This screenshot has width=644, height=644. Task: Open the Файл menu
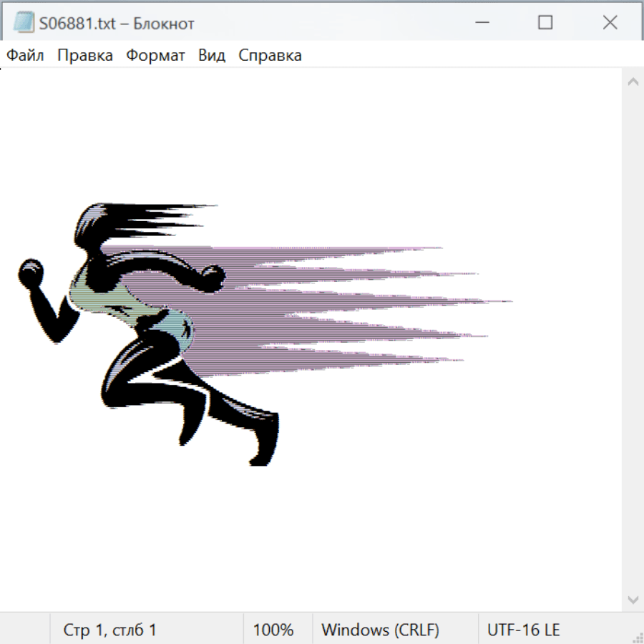[x=25, y=56]
